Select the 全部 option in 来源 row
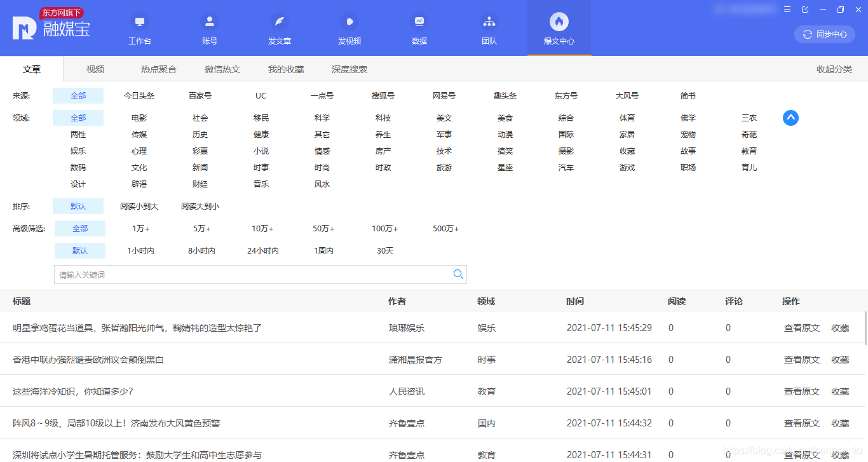Screen dimensions: 868x462 [x=78, y=96]
